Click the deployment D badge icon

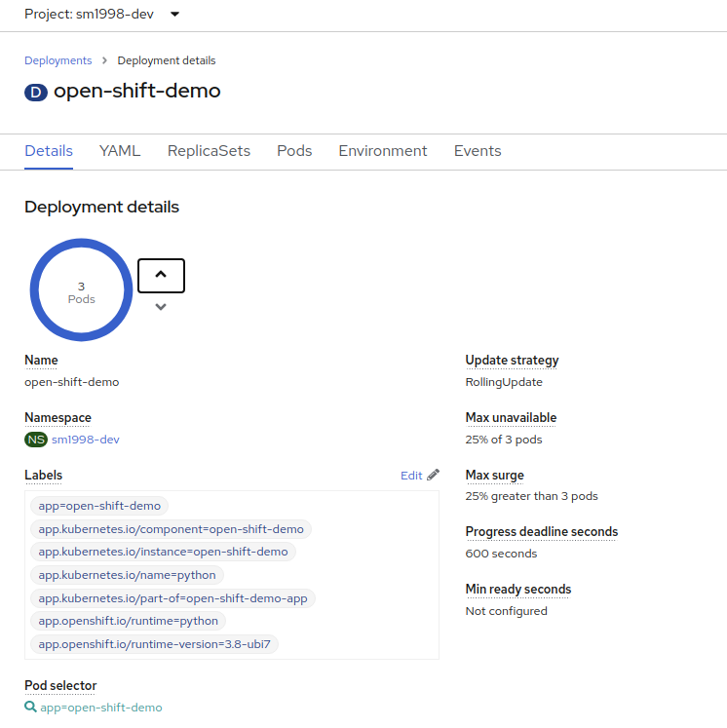(x=36, y=93)
